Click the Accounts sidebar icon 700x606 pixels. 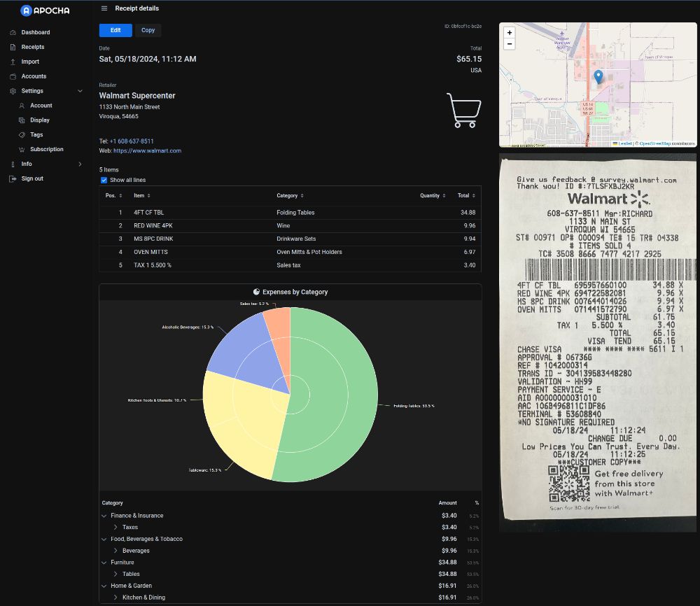[13, 76]
